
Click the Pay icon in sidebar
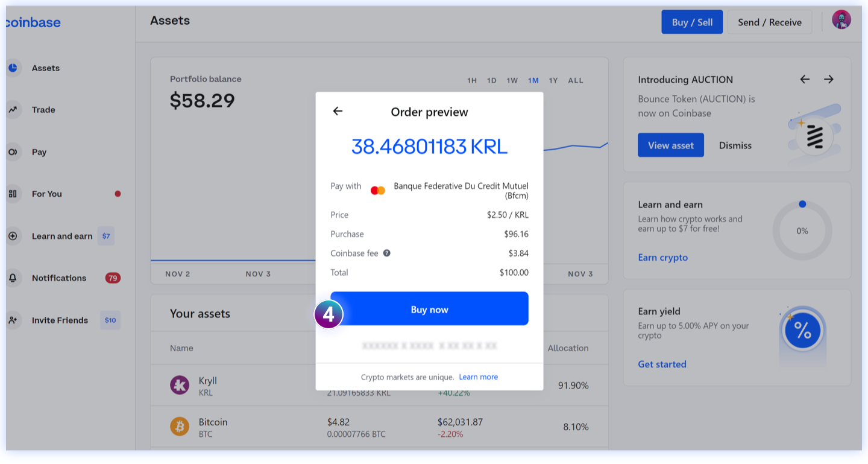[12, 152]
